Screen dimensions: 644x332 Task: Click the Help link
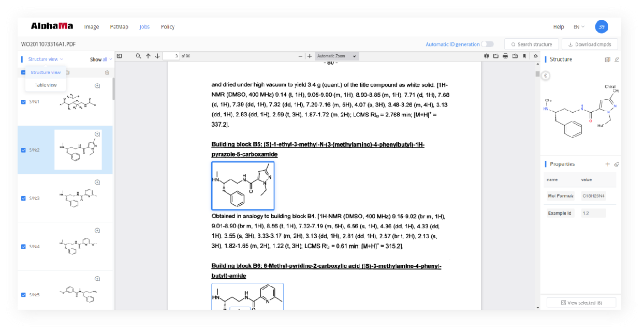559,27
